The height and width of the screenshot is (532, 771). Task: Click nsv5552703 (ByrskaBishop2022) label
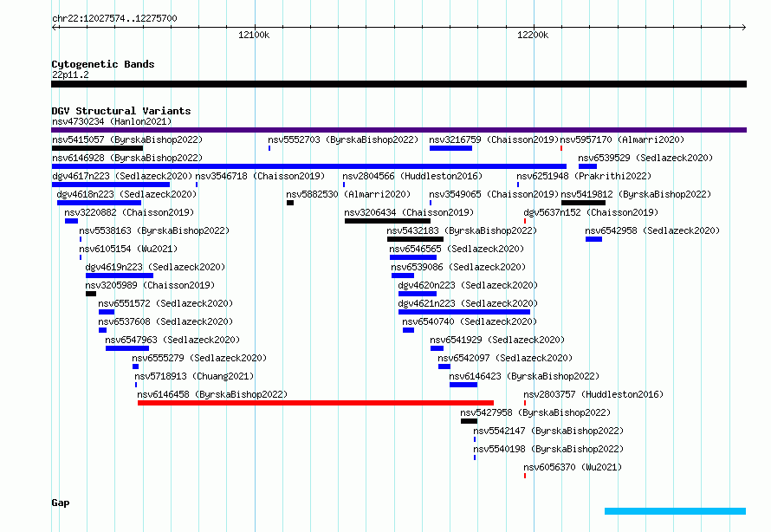343,139
